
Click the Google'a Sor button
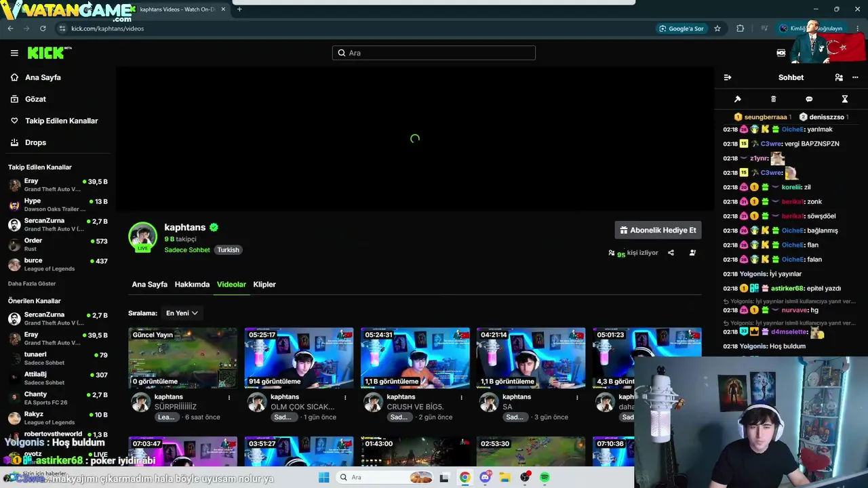point(682,28)
